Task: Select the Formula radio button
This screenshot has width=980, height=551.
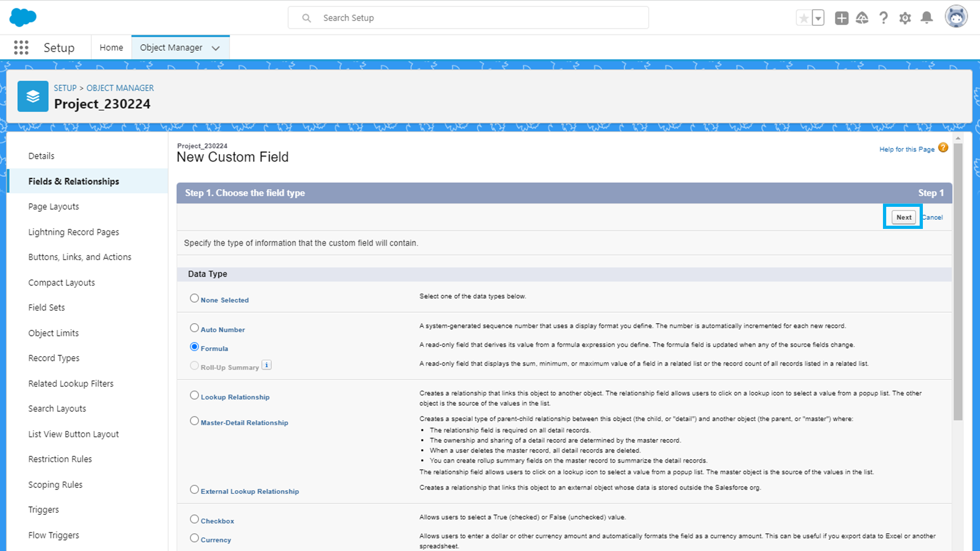Action: [x=194, y=346]
